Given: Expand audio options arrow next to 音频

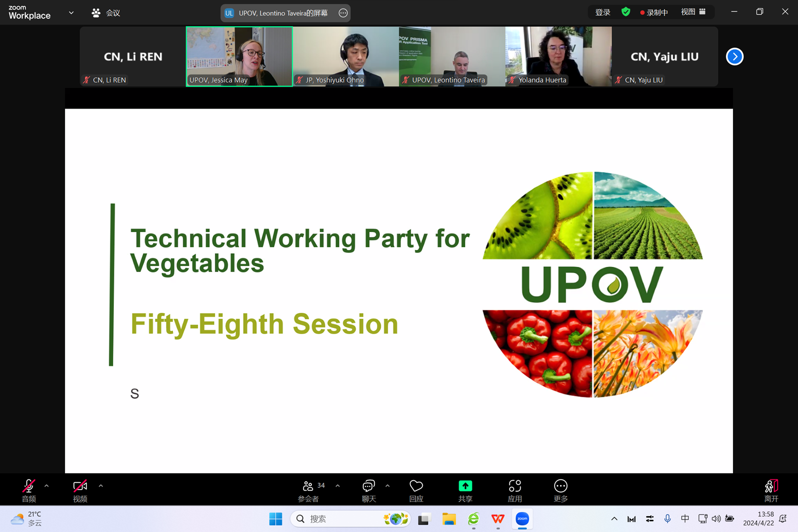Looking at the screenshot, I should click(47, 486).
